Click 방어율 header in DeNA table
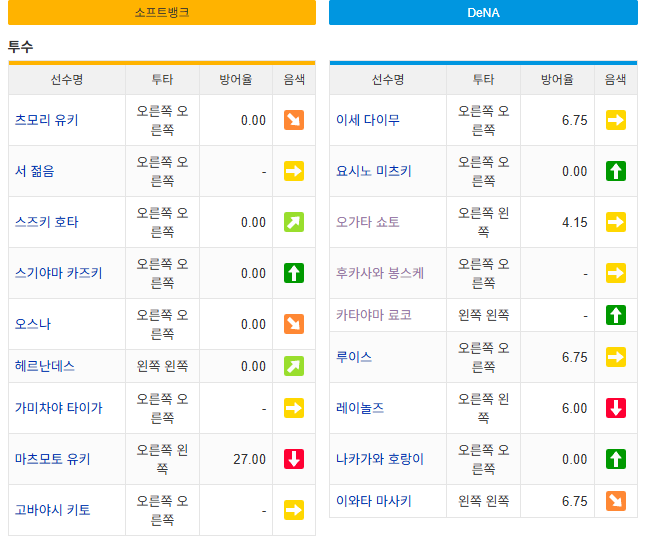645x539 pixels. (x=557, y=79)
